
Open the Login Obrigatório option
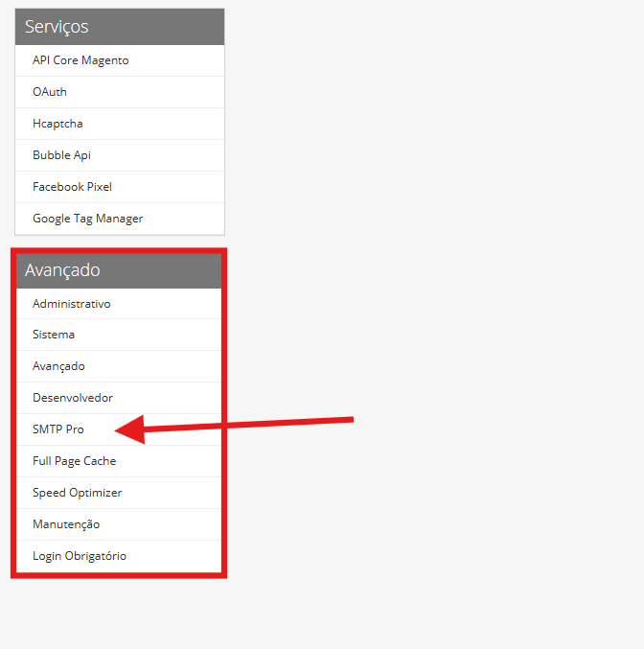click(80, 556)
